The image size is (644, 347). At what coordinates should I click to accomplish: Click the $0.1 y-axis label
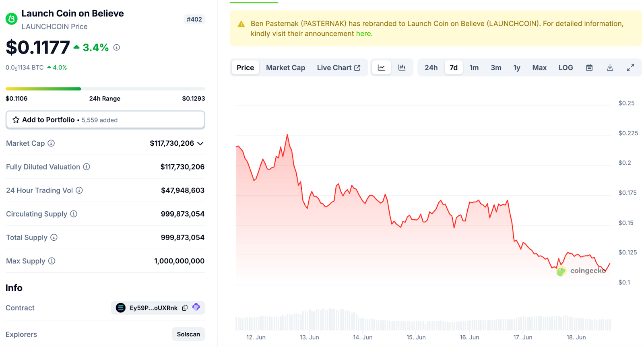[x=624, y=283]
